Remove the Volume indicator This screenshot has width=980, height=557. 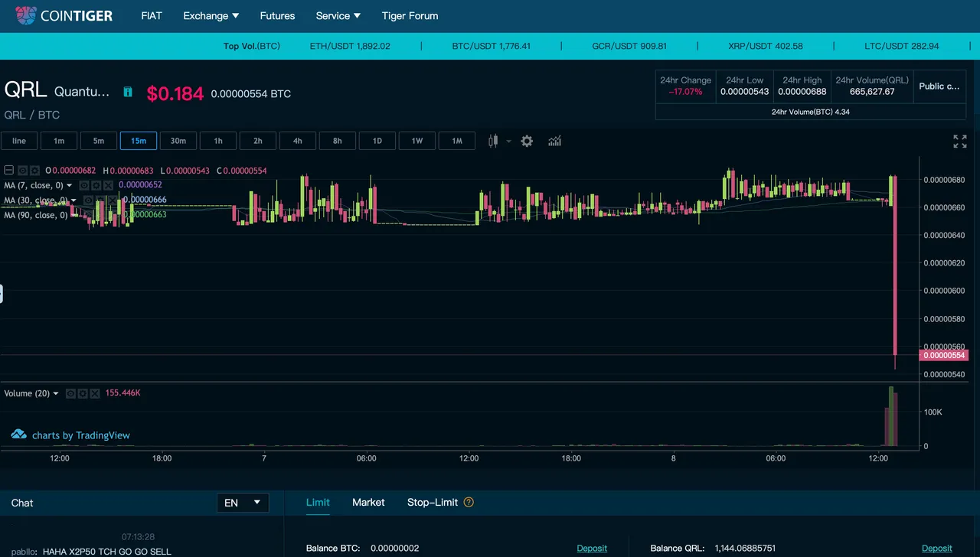pos(95,393)
